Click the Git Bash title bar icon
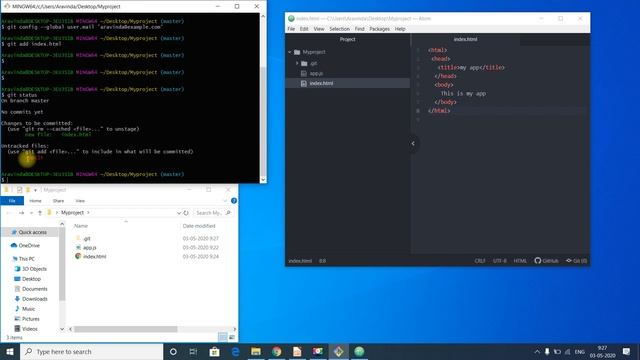Viewport: 640px width, 360px height. click(x=7, y=6)
